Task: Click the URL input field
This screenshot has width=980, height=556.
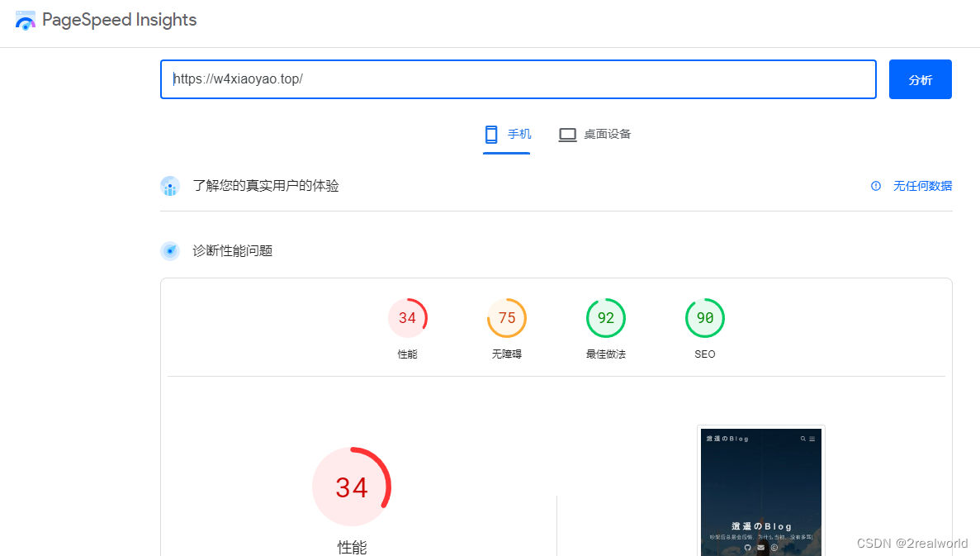Action: (x=518, y=79)
